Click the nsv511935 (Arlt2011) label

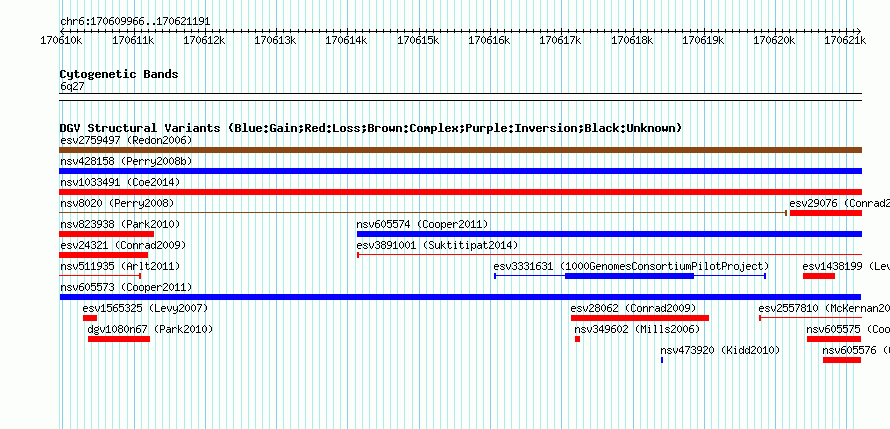(120, 266)
